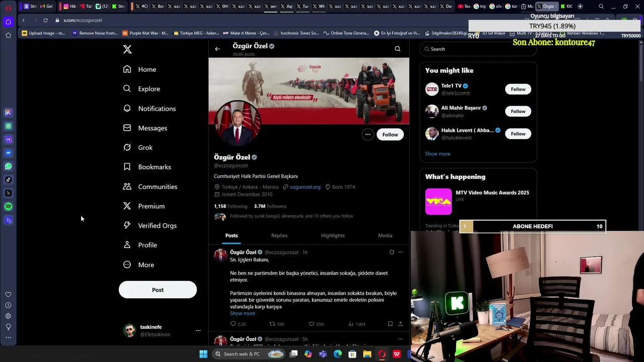Open new browser tab with plus button
Screen dimensions: 644x362
point(580,6)
